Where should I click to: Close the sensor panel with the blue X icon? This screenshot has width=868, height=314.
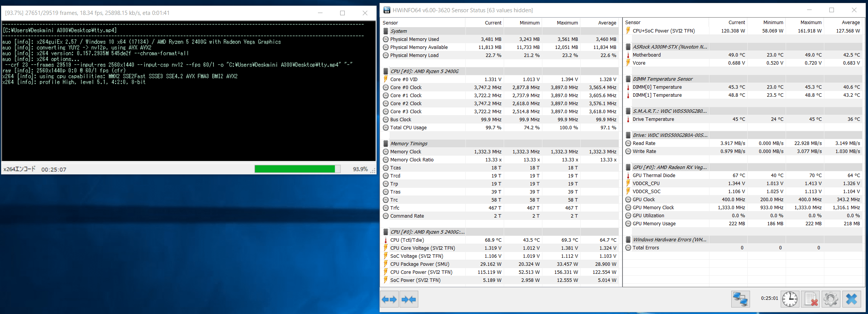[x=852, y=299]
